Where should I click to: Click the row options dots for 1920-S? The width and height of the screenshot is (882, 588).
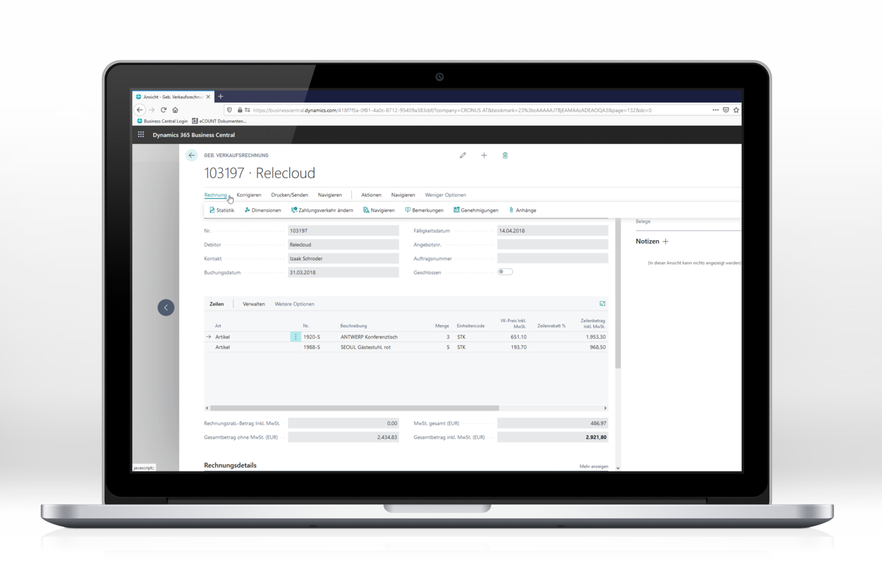coord(295,337)
